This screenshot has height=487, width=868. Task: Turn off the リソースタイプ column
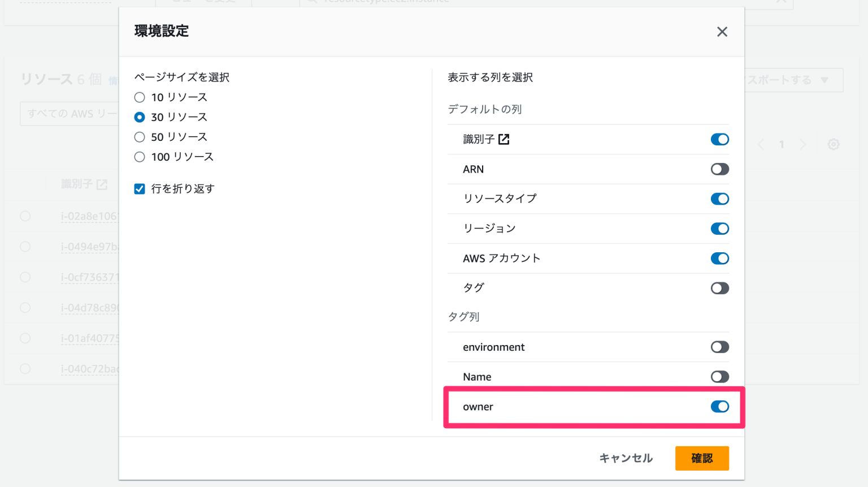click(719, 199)
